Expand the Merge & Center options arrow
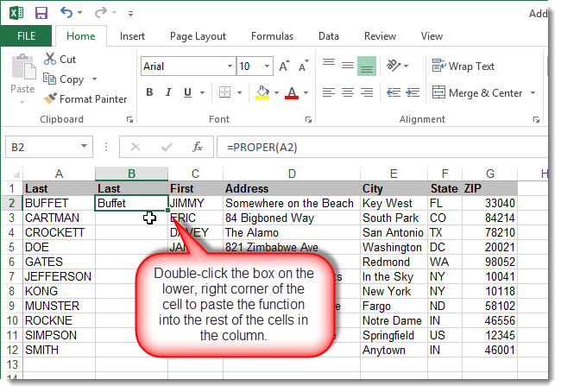Image resolution: width=561 pixels, height=392 pixels. point(533,92)
